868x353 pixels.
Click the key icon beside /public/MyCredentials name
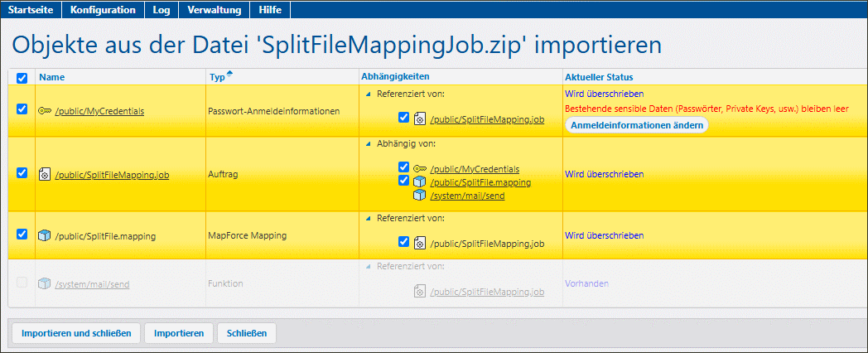pos(45,110)
